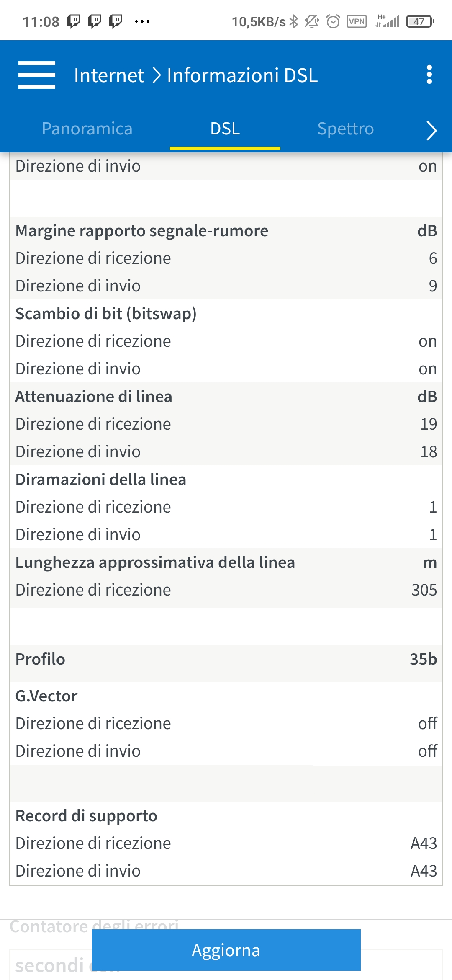The width and height of the screenshot is (452, 980).
Task: Tap the three-dot notification overflow indicator
Action: [x=142, y=21]
